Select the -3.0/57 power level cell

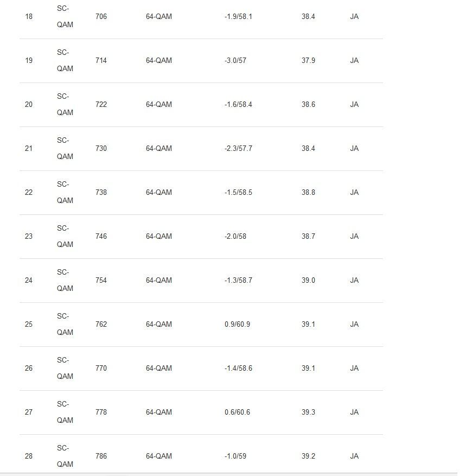[x=235, y=61]
